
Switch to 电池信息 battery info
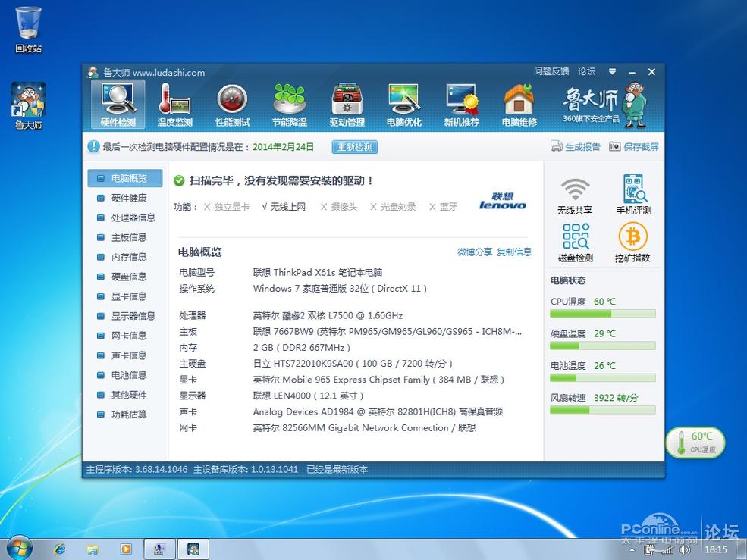[x=125, y=375]
